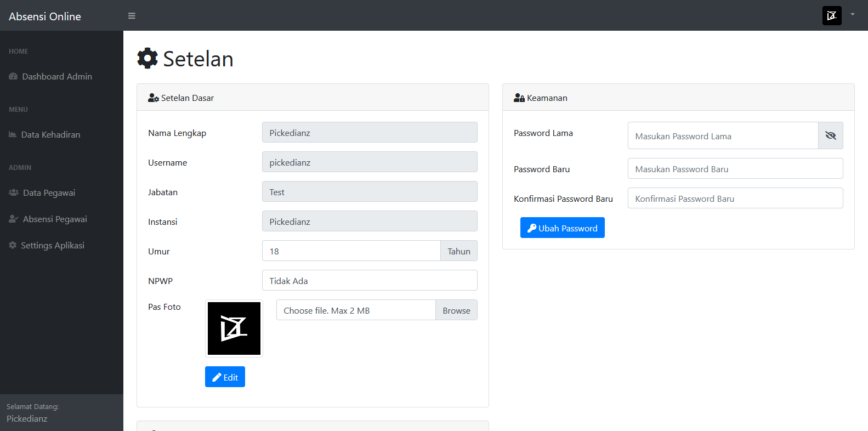Click the Data Kehadiran chart icon

coord(13,134)
